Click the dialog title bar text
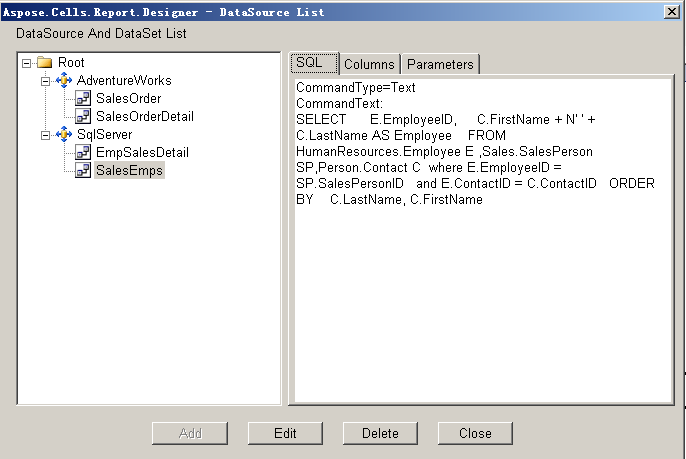 pyautogui.click(x=163, y=12)
